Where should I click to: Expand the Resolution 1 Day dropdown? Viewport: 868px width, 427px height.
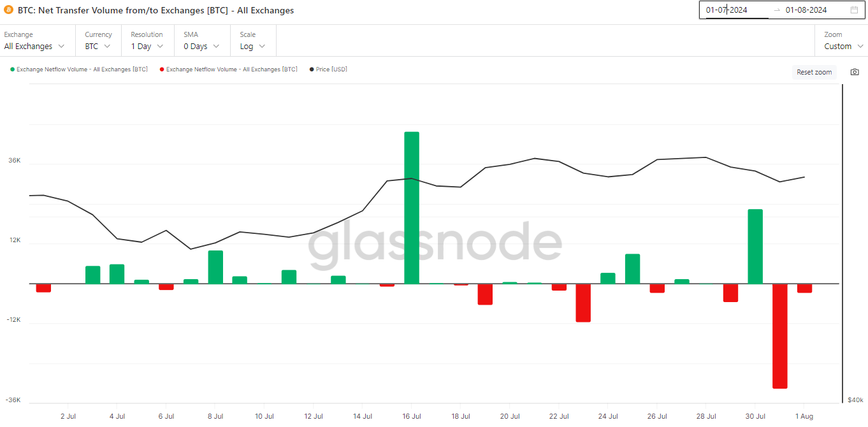tap(147, 47)
